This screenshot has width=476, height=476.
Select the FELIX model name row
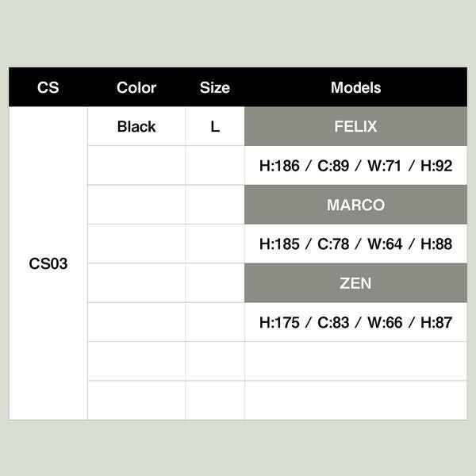tap(355, 127)
